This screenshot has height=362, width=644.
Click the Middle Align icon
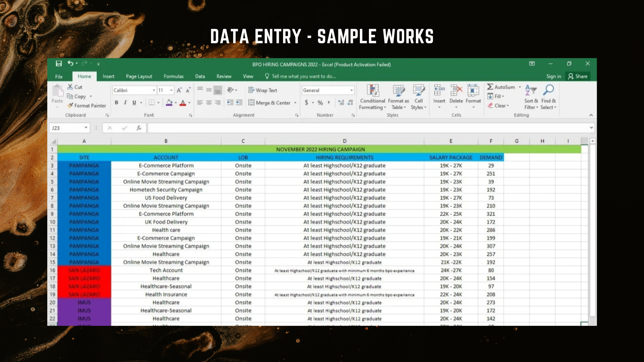coord(209,90)
